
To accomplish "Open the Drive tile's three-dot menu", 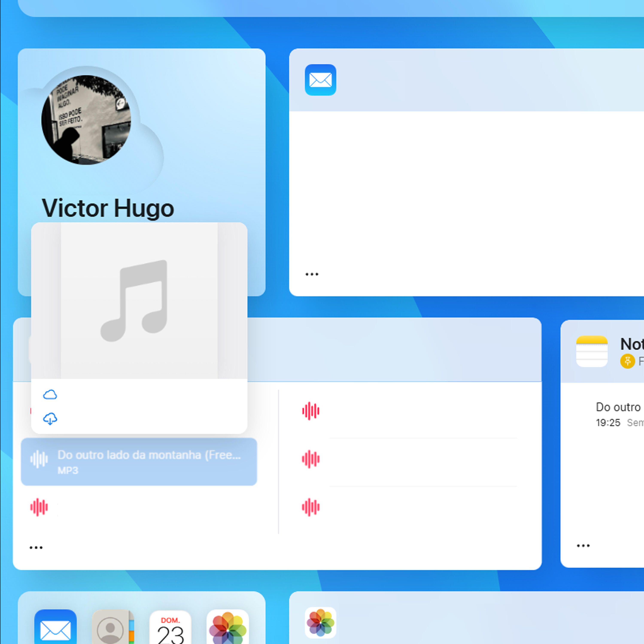I will [36, 548].
